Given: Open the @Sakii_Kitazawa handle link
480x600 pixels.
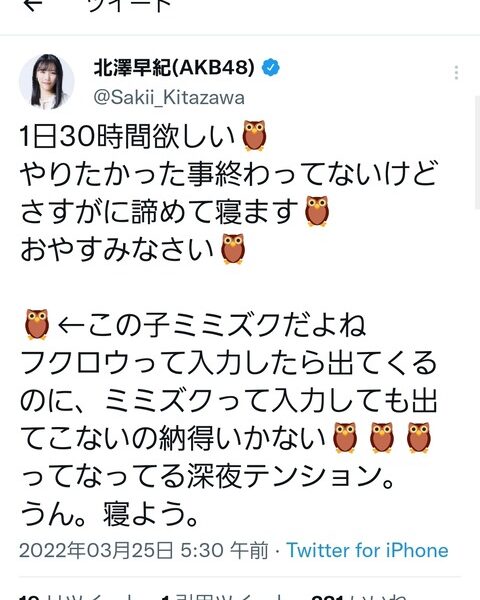Looking at the screenshot, I should pos(169,97).
